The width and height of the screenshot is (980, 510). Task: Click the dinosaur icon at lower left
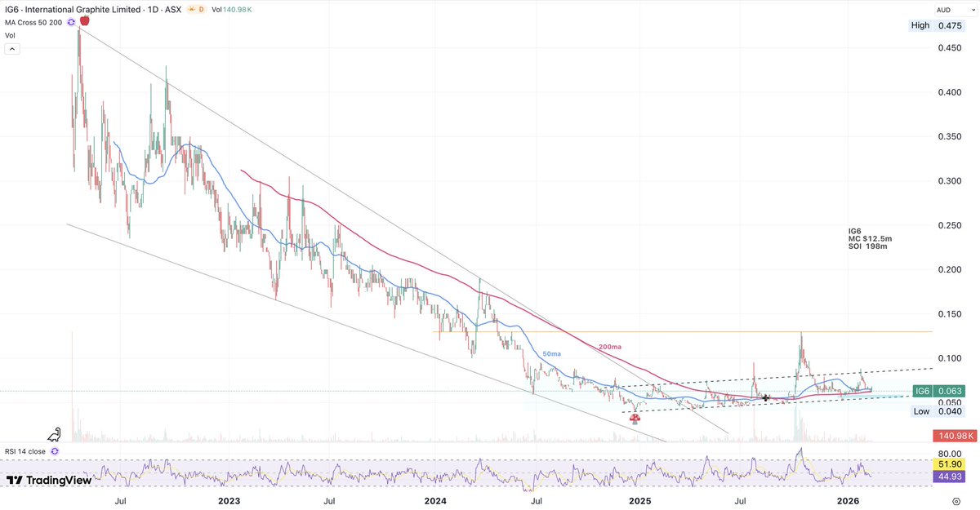56,434
